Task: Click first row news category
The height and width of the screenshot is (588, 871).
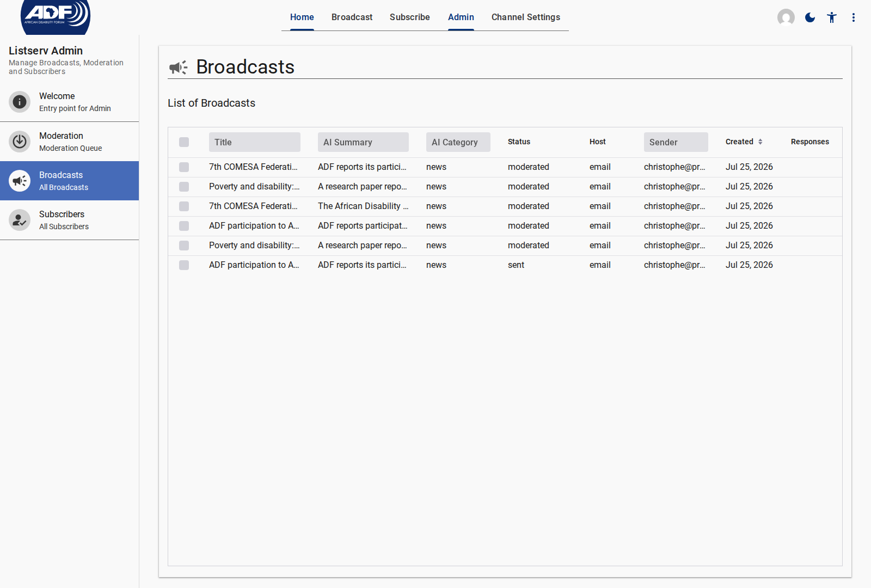Action: point(436,167)
